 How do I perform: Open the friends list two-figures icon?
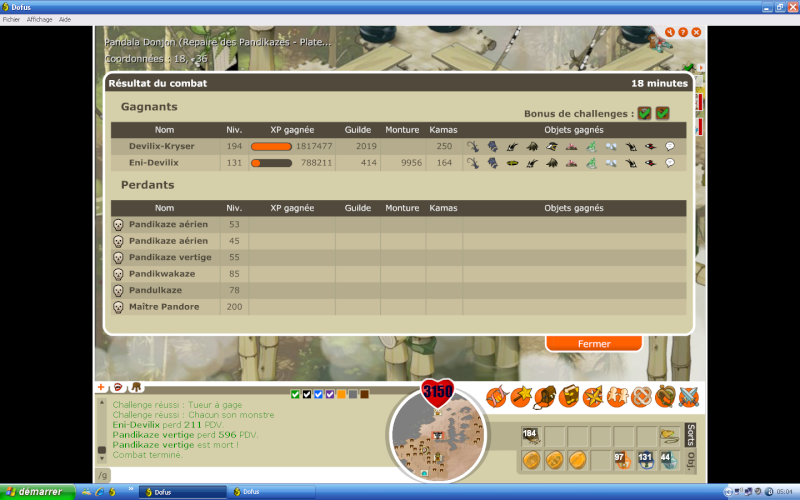click(616, 396)
